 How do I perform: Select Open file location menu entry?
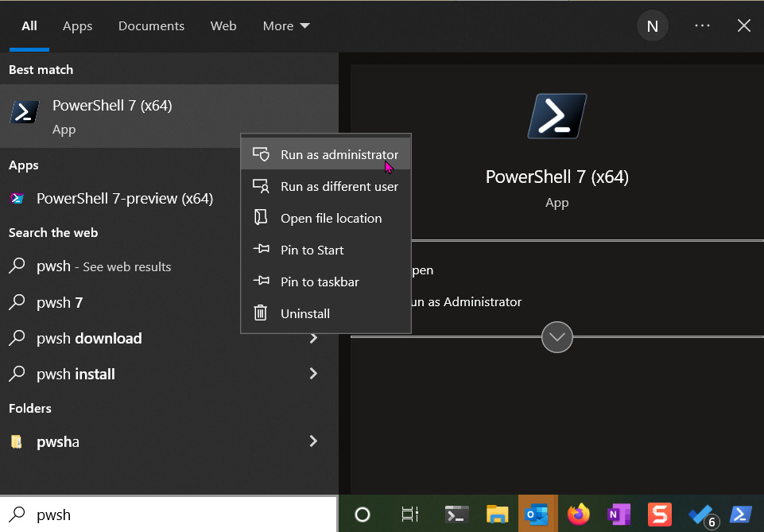pos(326,218)
